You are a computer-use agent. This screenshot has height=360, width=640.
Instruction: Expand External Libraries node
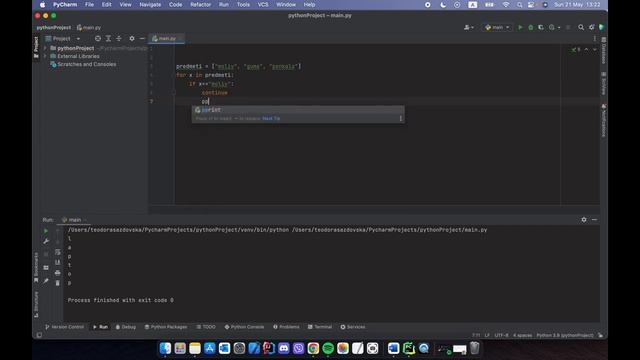pos(45,56)
